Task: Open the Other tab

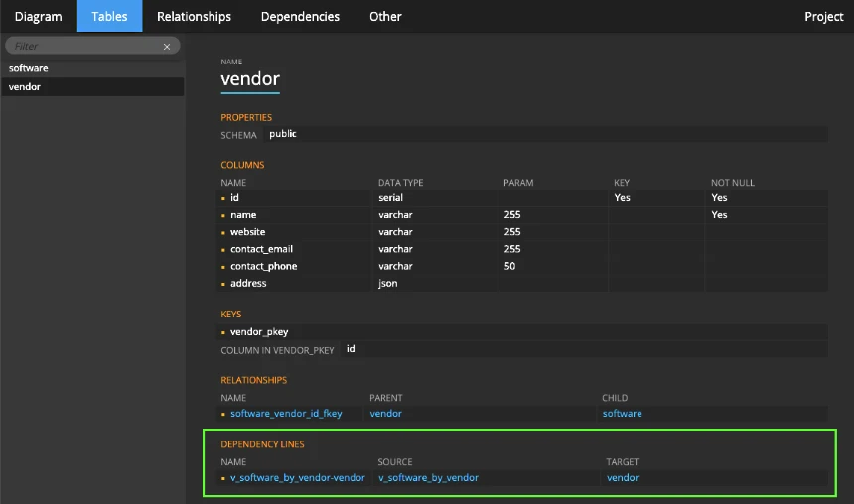Action: (x=385, y=16)
